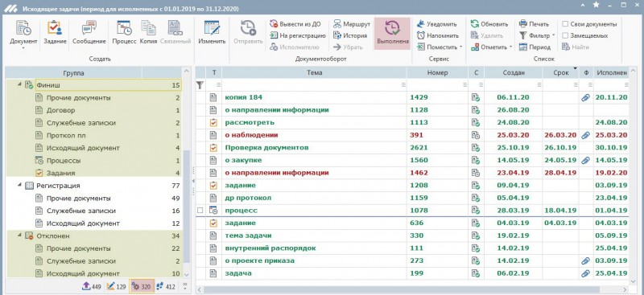The image size is (644, 295).
Task: Create a new Процесс
Action: click(x=124, y=33)
